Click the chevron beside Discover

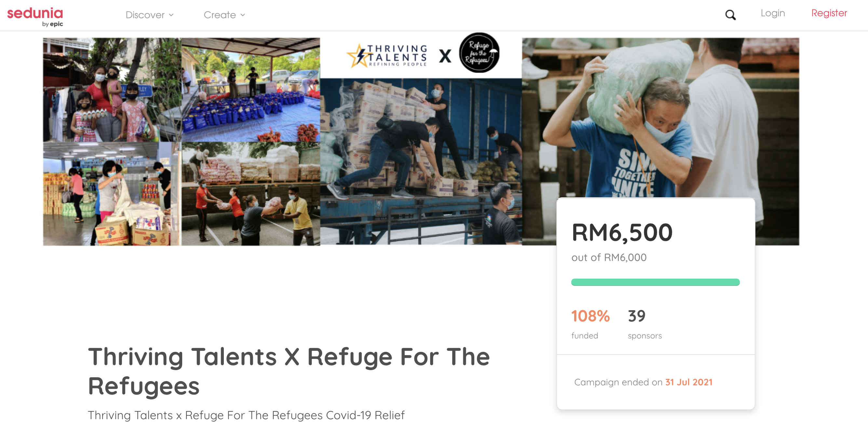(171, 15)
